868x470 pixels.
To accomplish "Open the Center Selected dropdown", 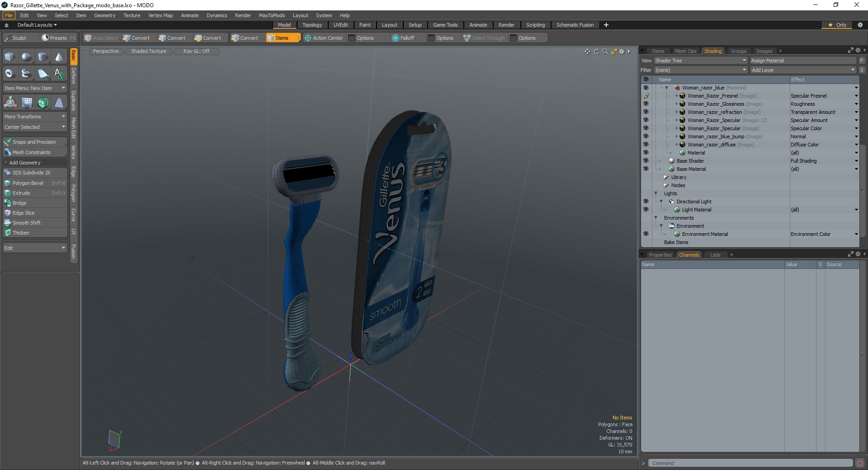I will pos(35,127).
